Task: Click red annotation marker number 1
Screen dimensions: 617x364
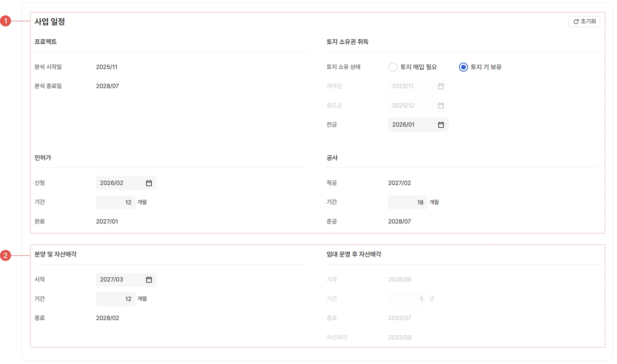Action: [x=5, y=21]
